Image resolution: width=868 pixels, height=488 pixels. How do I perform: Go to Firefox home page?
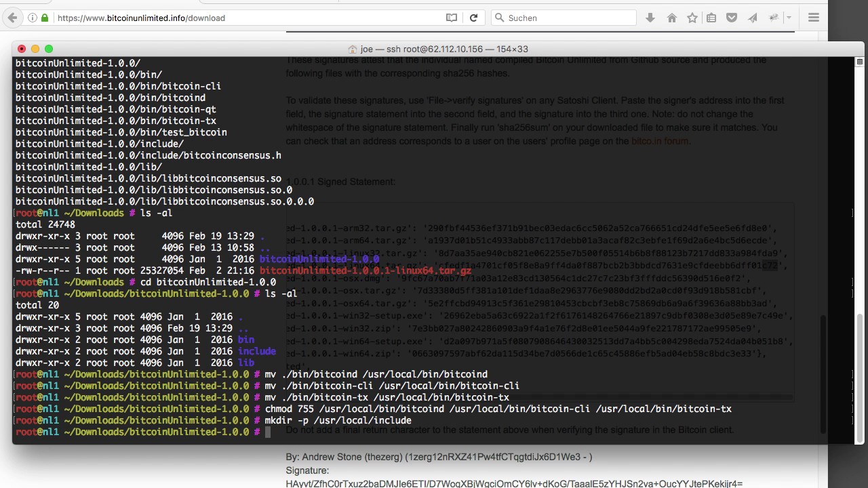(x=671, y=18)
